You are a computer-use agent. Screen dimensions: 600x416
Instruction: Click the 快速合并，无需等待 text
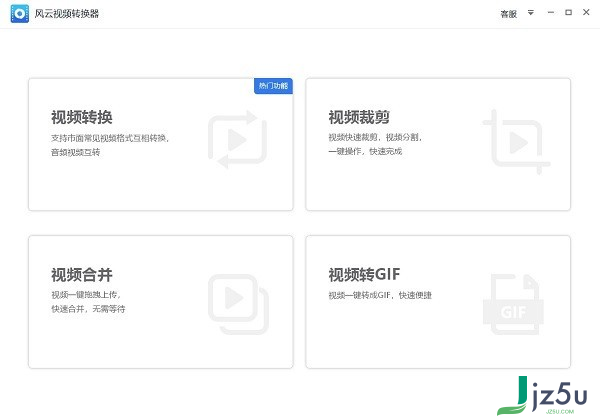pos(88,309)
